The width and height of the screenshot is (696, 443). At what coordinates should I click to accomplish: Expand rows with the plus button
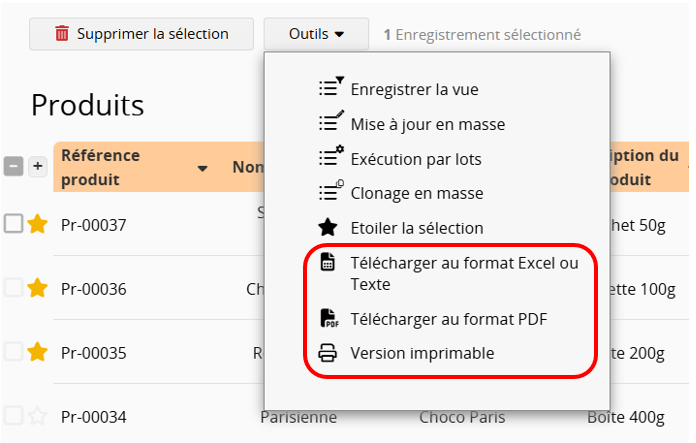pyautogui.click(x=37, y=167)
